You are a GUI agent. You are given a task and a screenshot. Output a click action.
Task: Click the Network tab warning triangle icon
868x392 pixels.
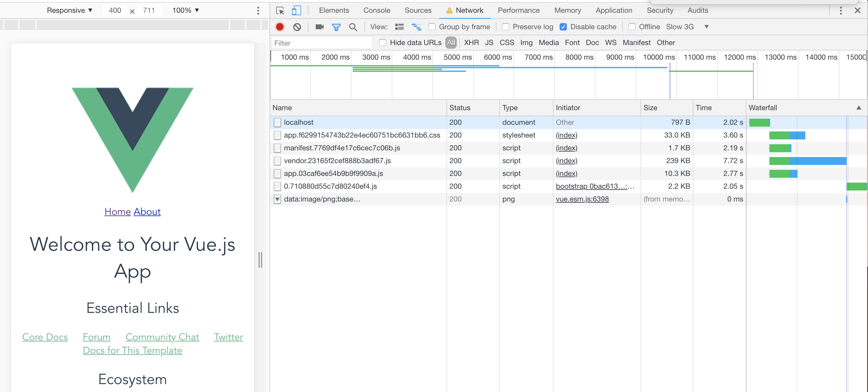pos(449,10)
